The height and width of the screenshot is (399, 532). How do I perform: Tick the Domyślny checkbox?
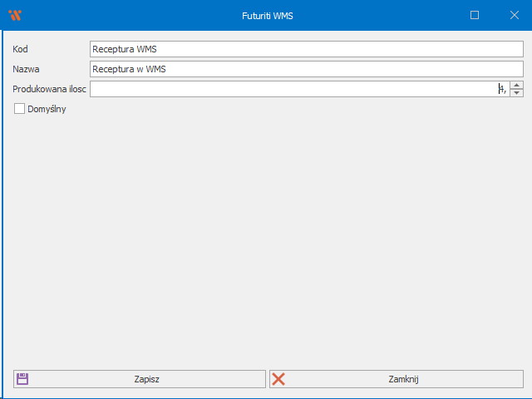(20, 108)
